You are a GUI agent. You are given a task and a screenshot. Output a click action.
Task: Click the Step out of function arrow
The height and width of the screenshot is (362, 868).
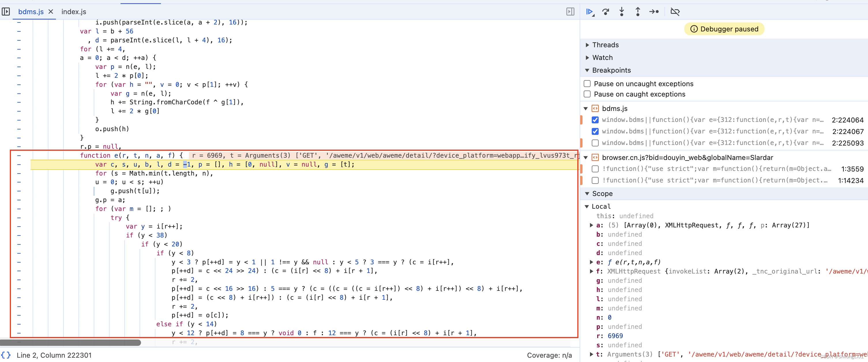(x=638, y=12)
